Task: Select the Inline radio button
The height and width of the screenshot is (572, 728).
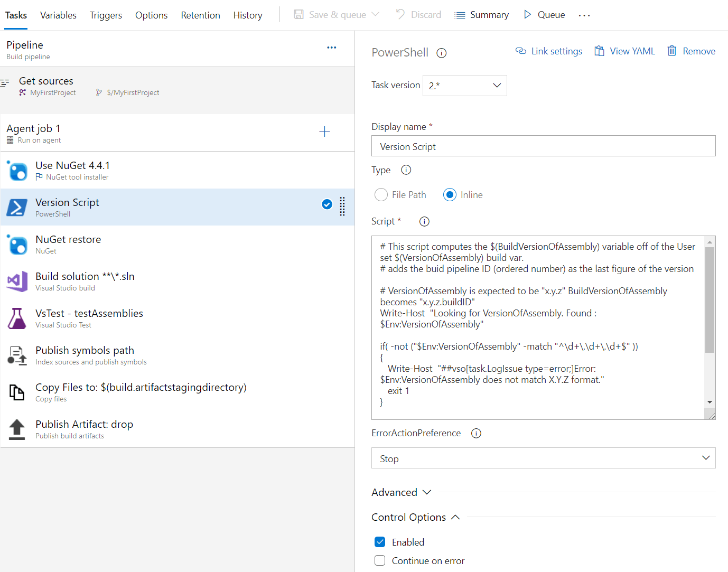Action: pos(450,194)
